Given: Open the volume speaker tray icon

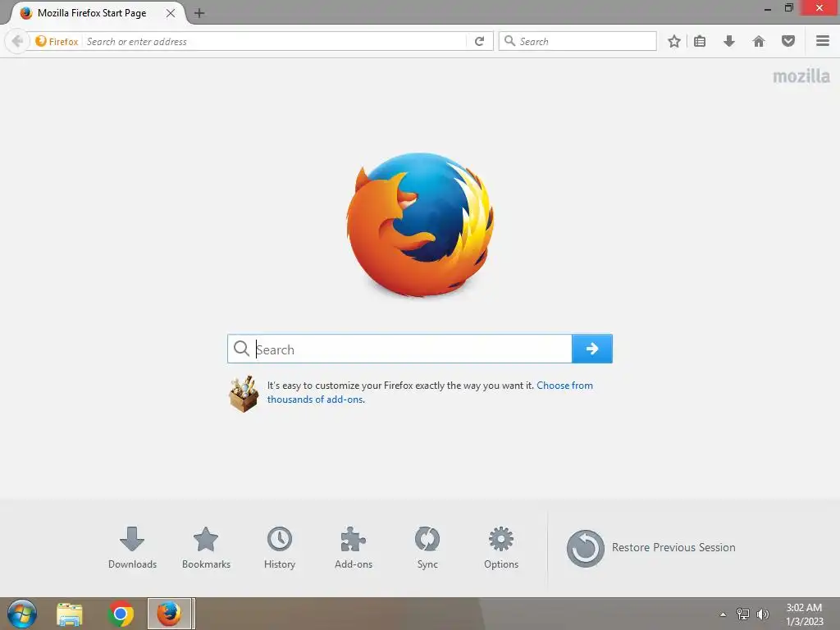Looking at the screenshot, I should [x=763, y=614].
